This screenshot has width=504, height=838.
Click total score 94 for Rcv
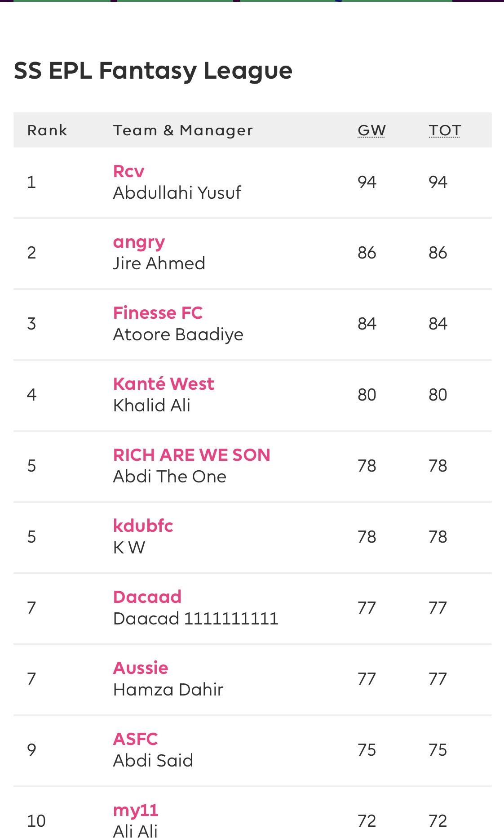coord(438,182)
